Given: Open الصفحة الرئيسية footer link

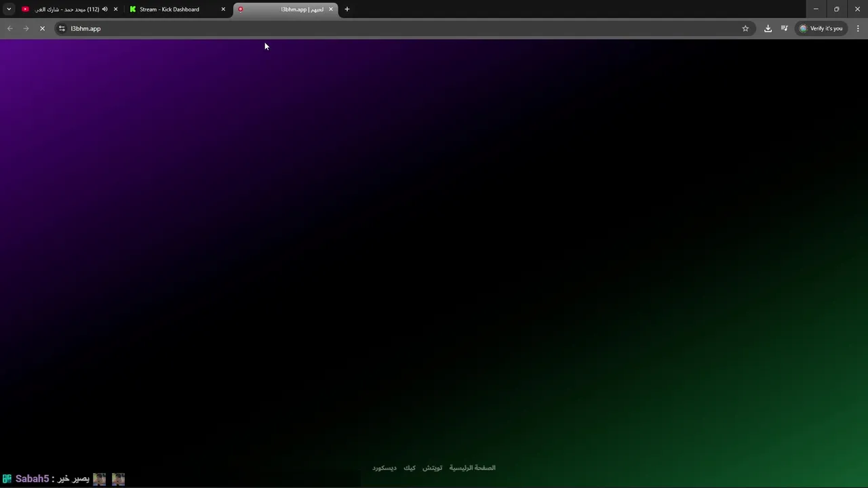Looking at the screenshot, I should coord(473,468).
